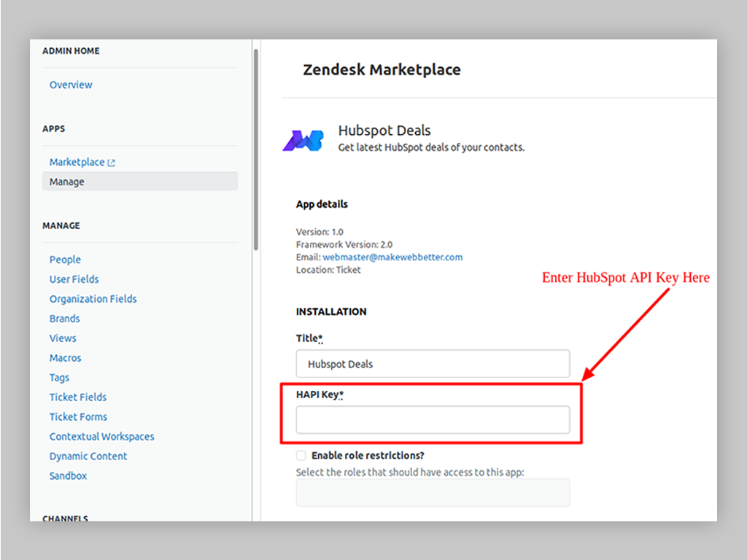Select Macros from Manage section
Image resolution: width=747 pixels, height=560 pixels.
point(65,358)
